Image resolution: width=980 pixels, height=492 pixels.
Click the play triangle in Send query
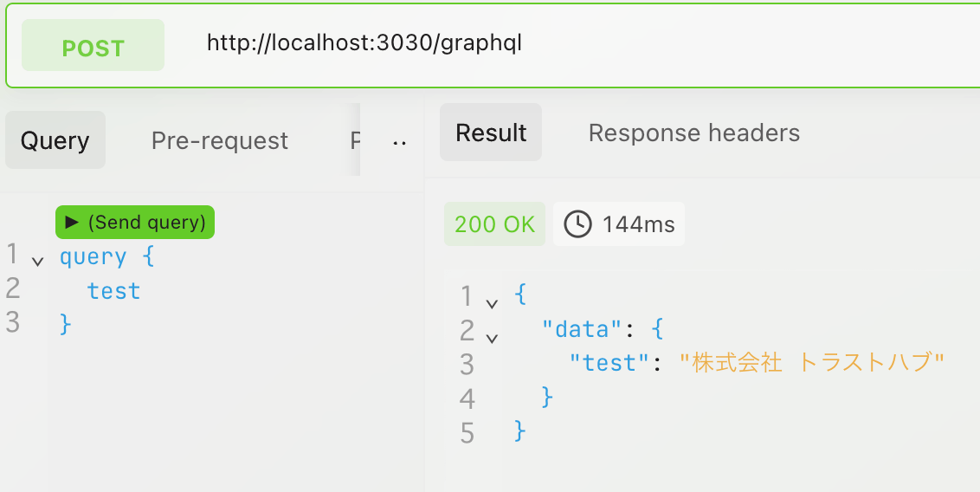[72, 222]
